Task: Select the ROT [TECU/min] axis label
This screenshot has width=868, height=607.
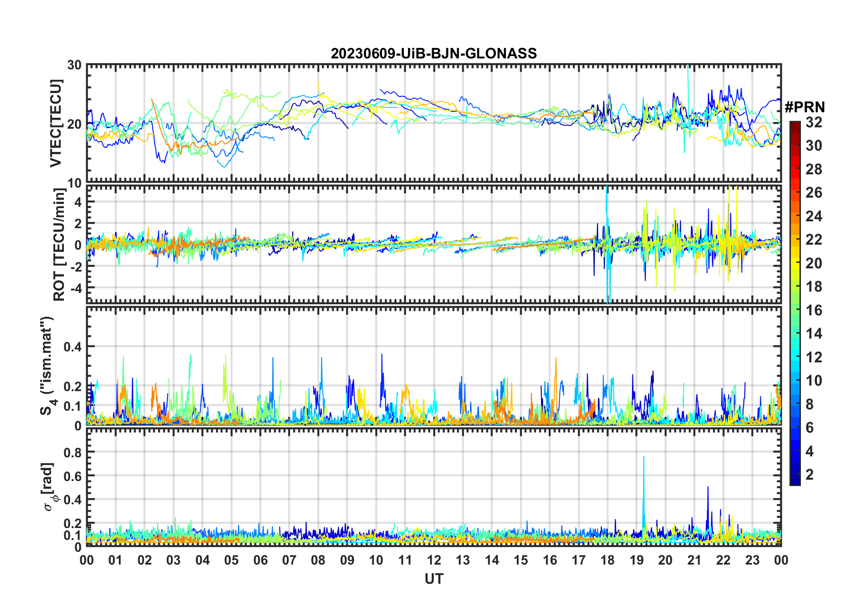Action: [59, 244]
